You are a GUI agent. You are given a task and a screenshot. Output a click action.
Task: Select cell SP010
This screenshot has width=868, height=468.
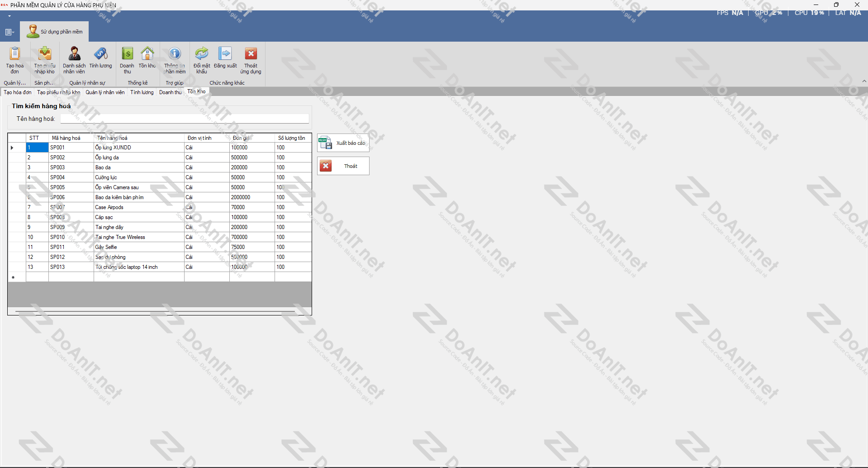coord(71,237)
